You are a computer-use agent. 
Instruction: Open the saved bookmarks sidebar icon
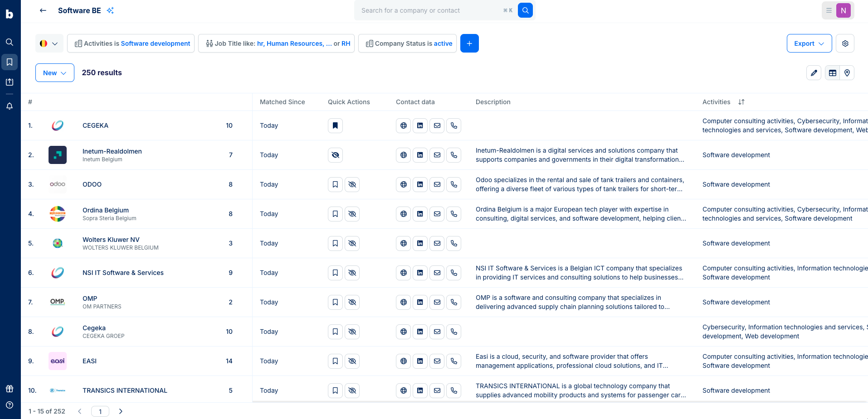pos(10,62)
